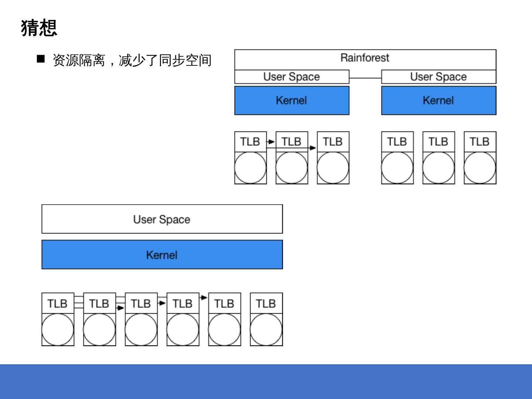Select the right User Space box under Rainforest
The width and height of the screenshot is (532, 399).
click(x=439, y=76)
